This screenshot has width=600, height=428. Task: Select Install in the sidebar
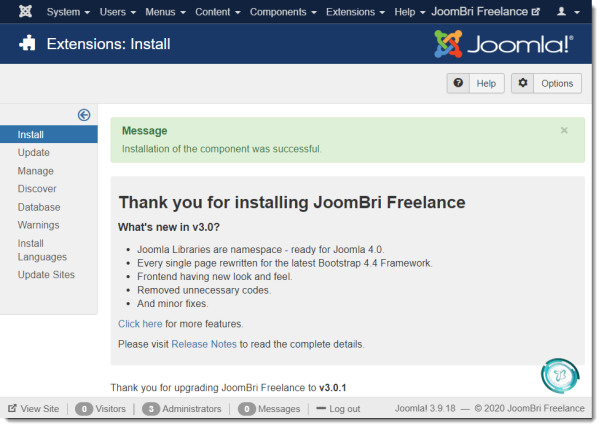pyautogui.click(x=49, y=134)
